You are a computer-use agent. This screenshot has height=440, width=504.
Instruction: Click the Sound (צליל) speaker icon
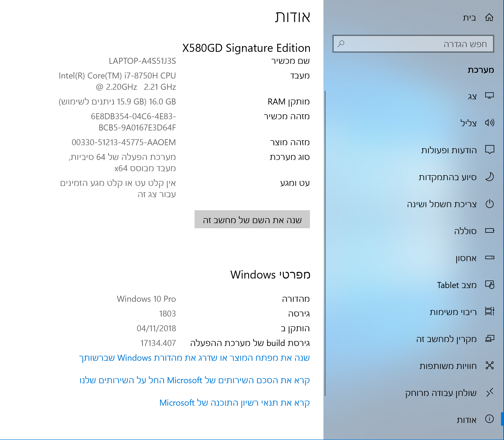tap(489, 123)
